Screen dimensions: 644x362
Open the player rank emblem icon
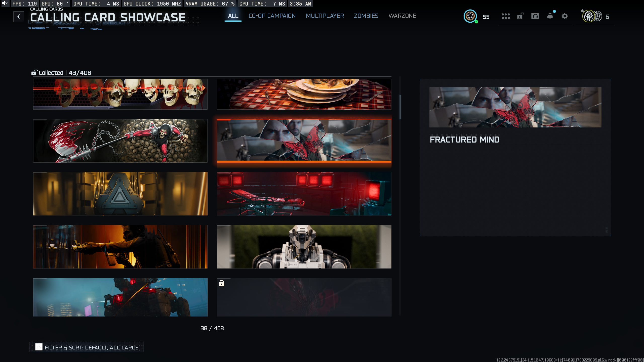[x=470, y=16]
